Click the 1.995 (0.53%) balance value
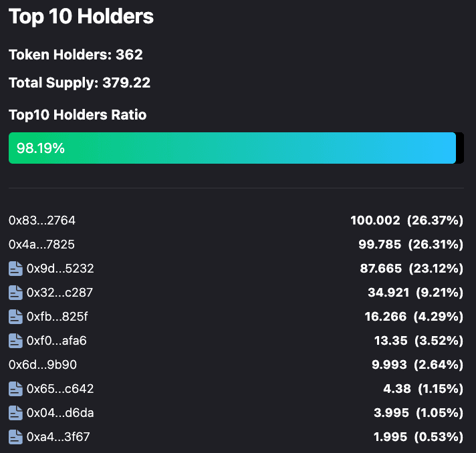476x453 pixels. point(418,437)
